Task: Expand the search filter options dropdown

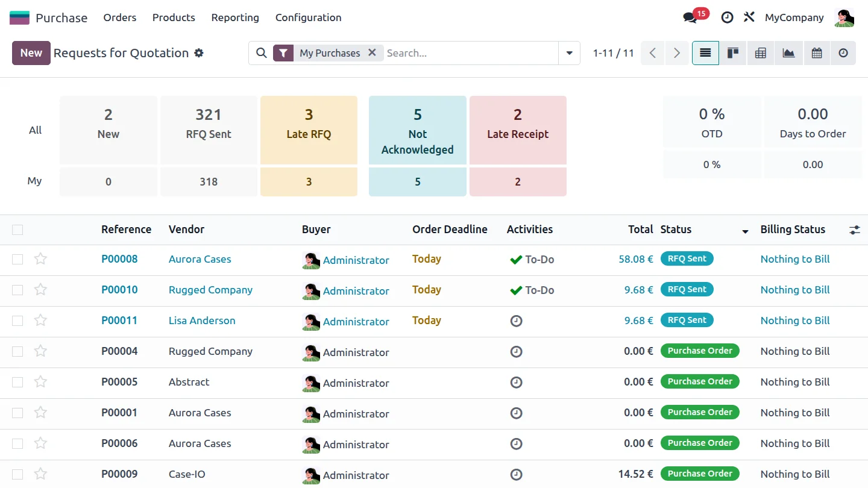Action: [569, 53]
